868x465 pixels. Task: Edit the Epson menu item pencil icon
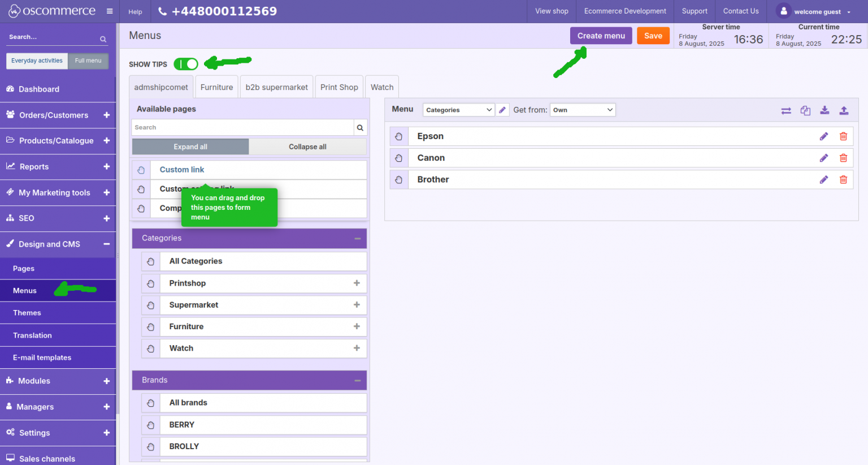824,136
